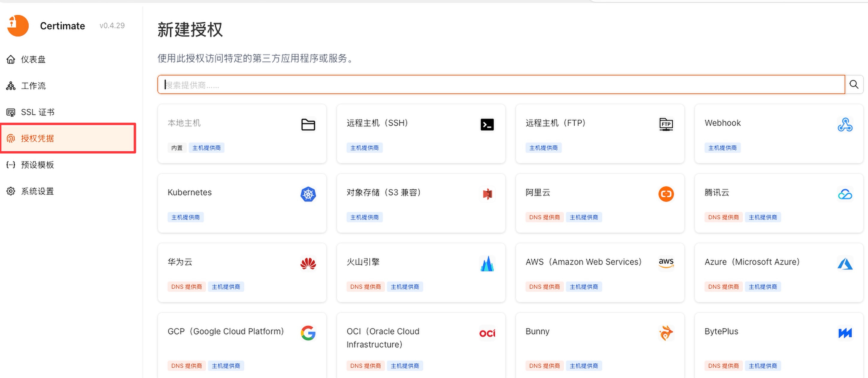Choose the 阿里云 provider
Image resolution: width=868 pixels, height=378 pixels.
tap(600, 203)
